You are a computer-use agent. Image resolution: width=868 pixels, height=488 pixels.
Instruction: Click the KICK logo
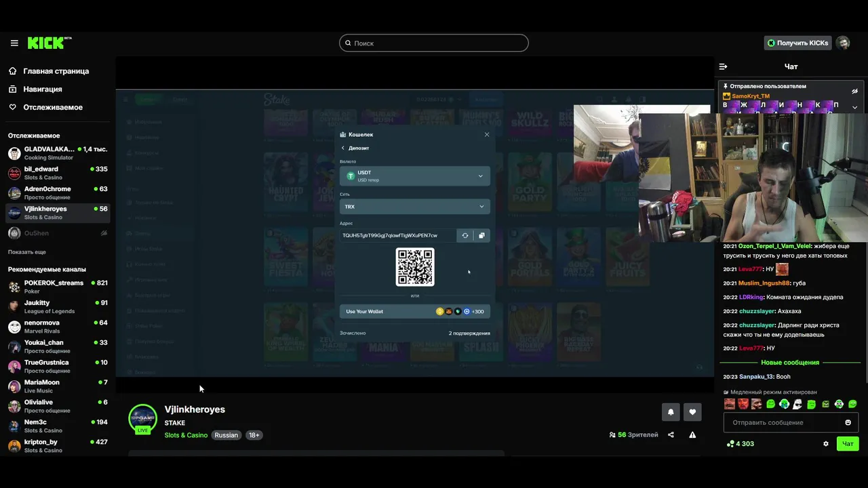(49, 43)
